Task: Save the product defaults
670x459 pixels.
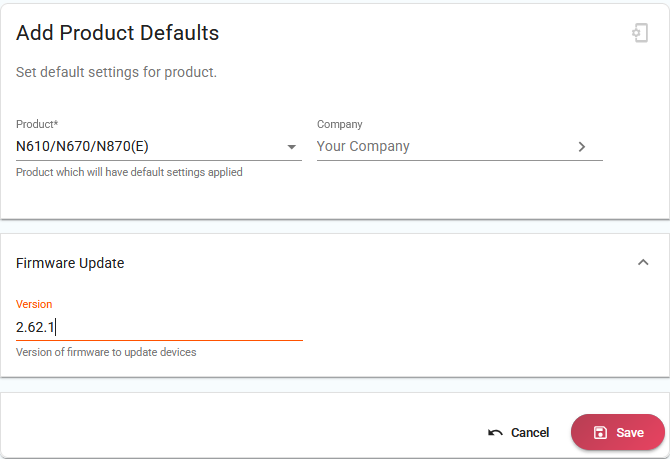Action: [x=618, y=433]
